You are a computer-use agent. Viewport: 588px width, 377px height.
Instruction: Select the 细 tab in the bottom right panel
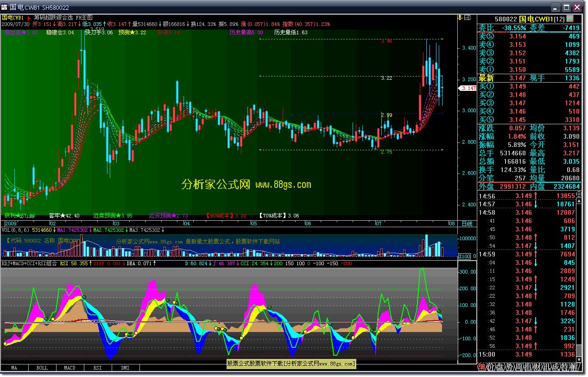[482, 367]
